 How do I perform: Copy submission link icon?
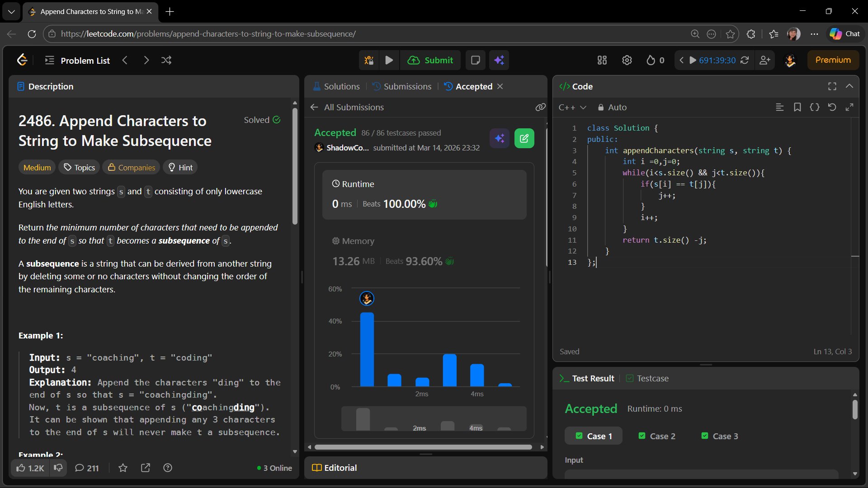540,107
